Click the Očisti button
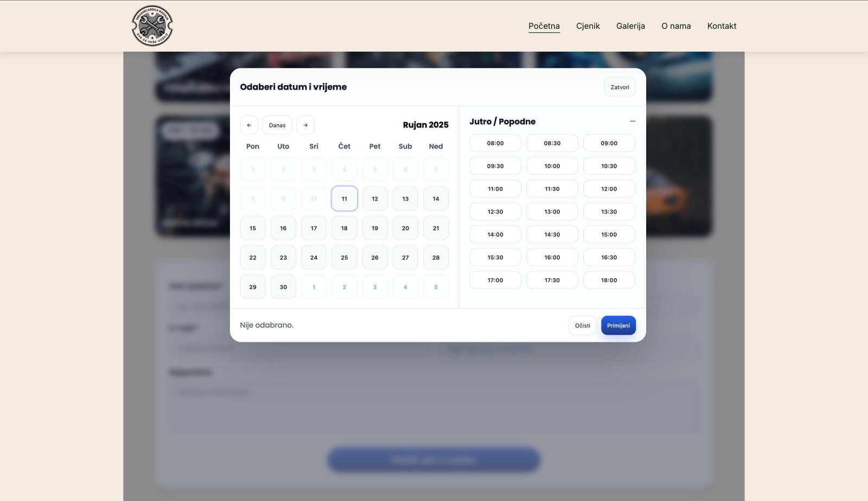Viewport: 868px width, 501px height. 582,325
